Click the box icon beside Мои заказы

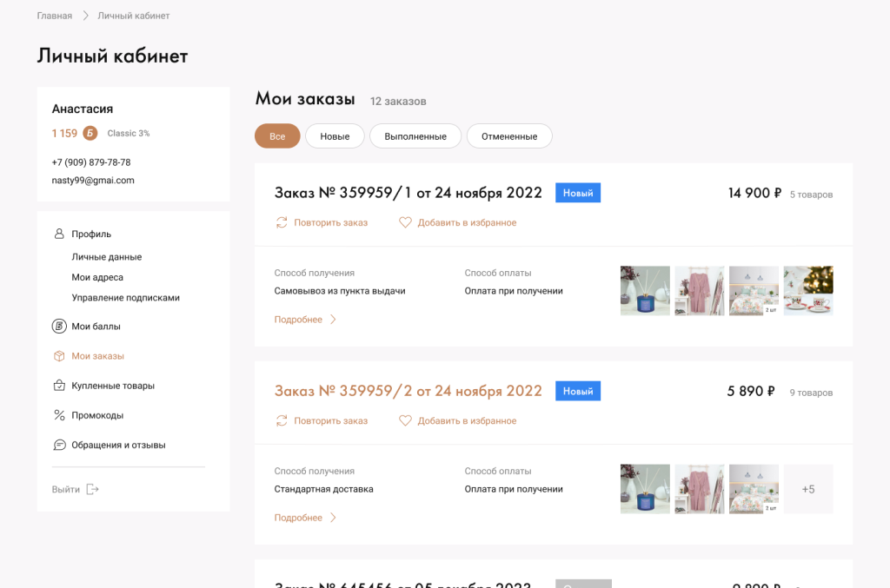59,356
